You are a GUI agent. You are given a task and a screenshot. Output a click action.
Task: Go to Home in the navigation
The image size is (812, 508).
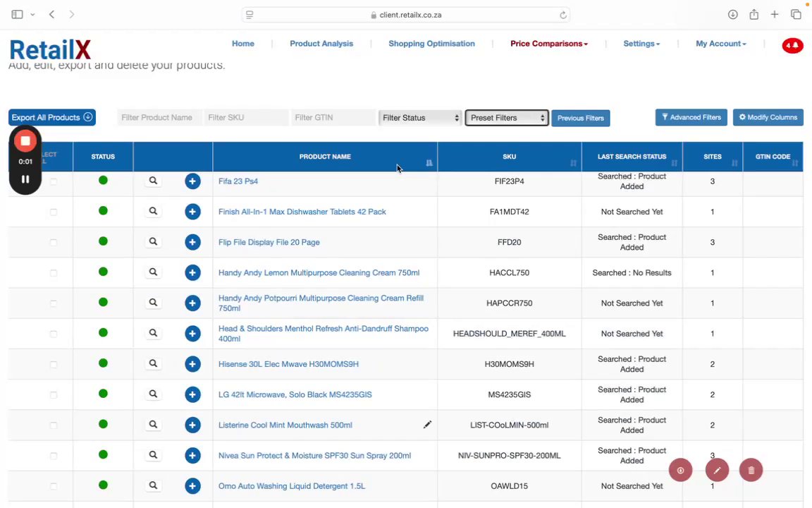243,44
